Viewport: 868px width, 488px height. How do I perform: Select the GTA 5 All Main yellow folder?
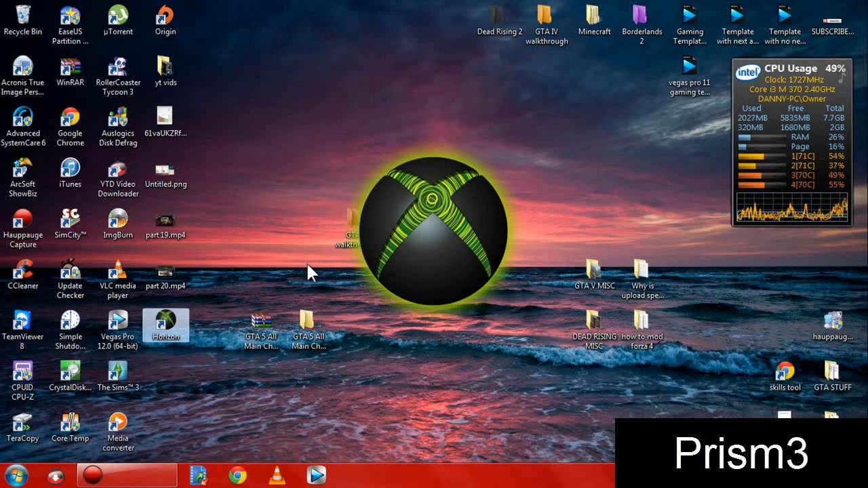[309, 330]
